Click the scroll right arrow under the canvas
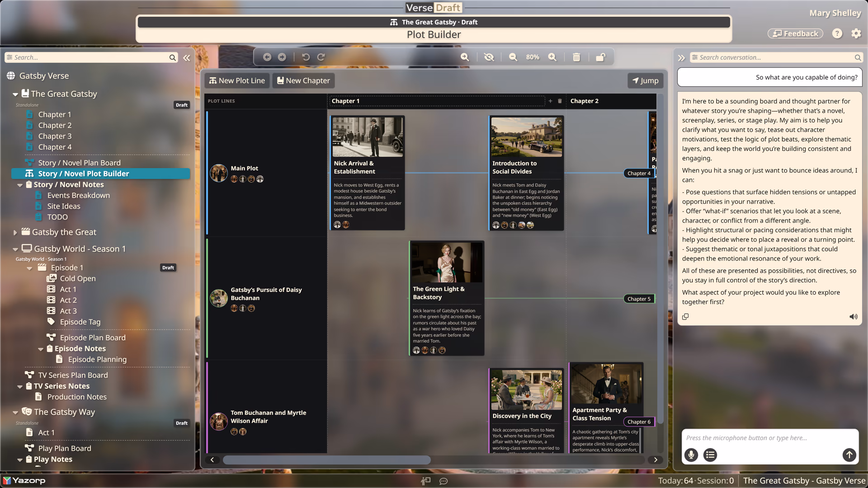The height and width of the screenshot is (488, 868). [x=656, y=460]
